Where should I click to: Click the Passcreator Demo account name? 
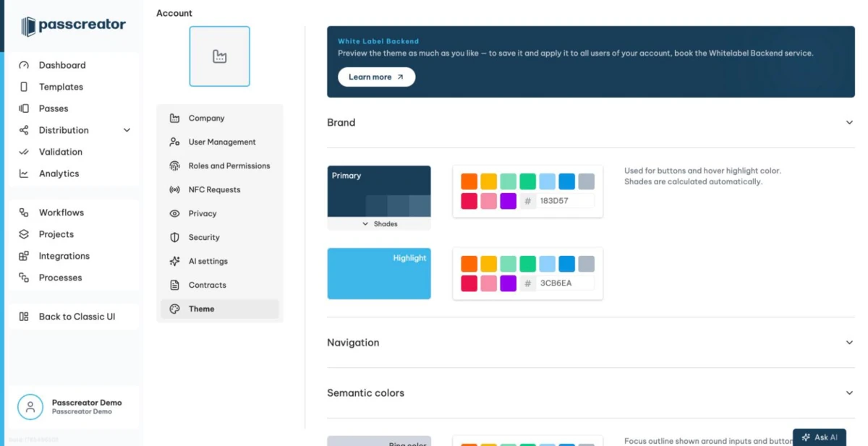[x=87, y=403]
